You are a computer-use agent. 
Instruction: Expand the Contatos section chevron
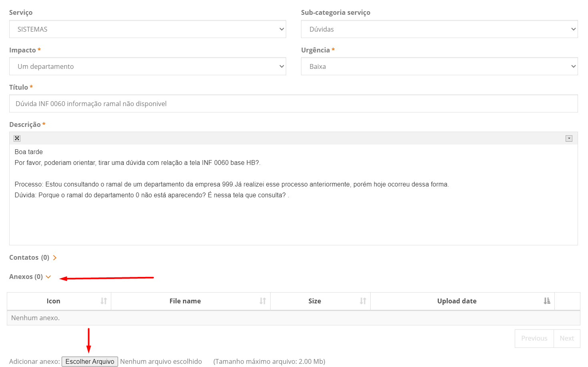tap(55, 258)
